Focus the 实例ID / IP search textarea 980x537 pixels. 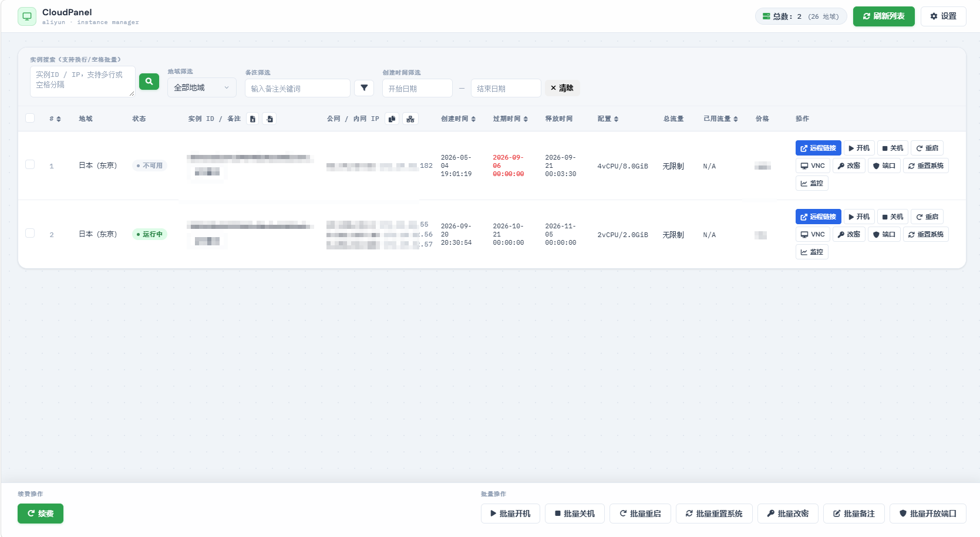pos(83,81)
